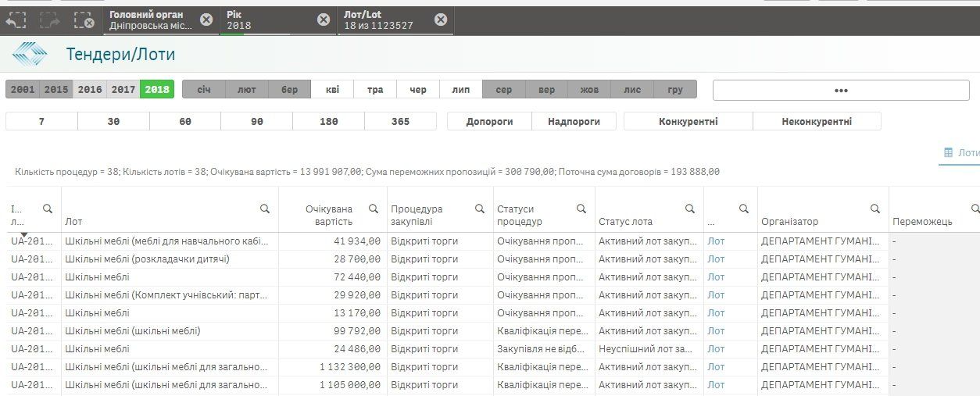Click the step back selection icon
Image resolution: width=980 pixels, height=396 pixels.
pos(16,20)
